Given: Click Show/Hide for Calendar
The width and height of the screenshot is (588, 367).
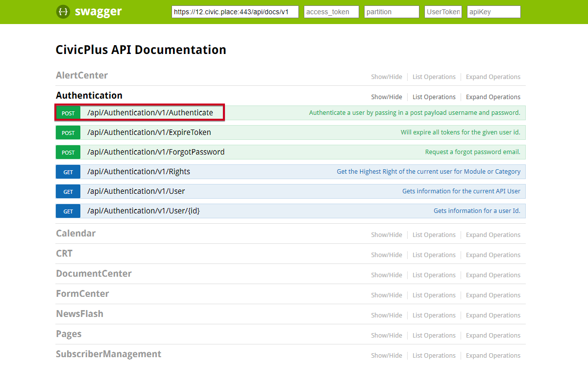Looking at the screenshot, I should click(x=387, y=235).
